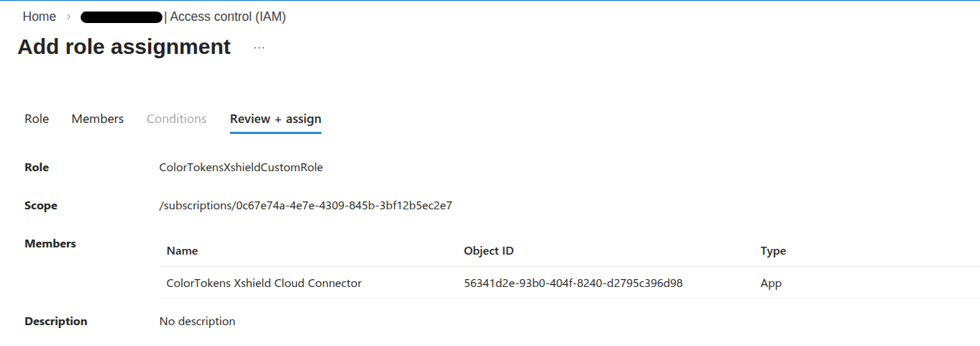The height and width of the screenshot is (346, 980).
Task: Click the subscription scope path
Action: coord(306,206)
